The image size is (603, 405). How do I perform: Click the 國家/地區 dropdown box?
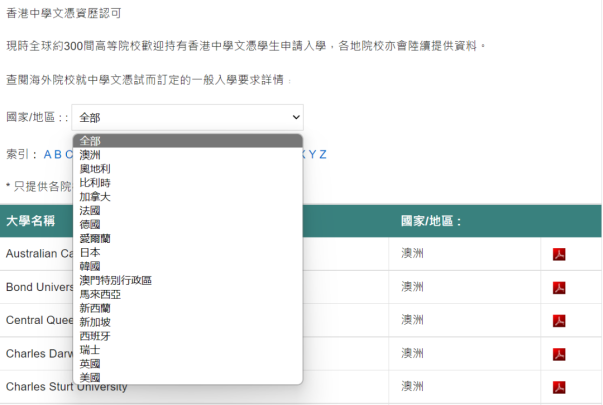186,117
